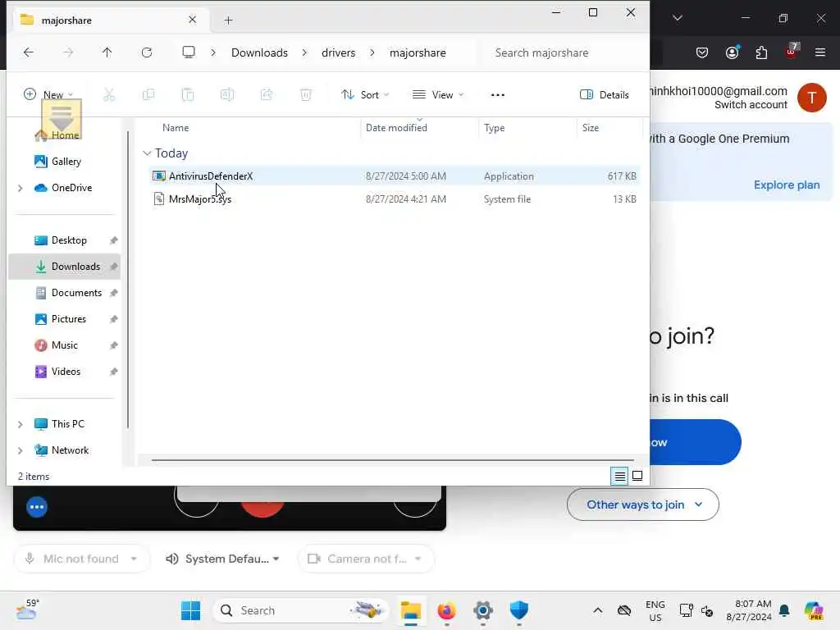Open This PC in the navigation pane
Screen dimensions: 840x630
coord(67,424)
